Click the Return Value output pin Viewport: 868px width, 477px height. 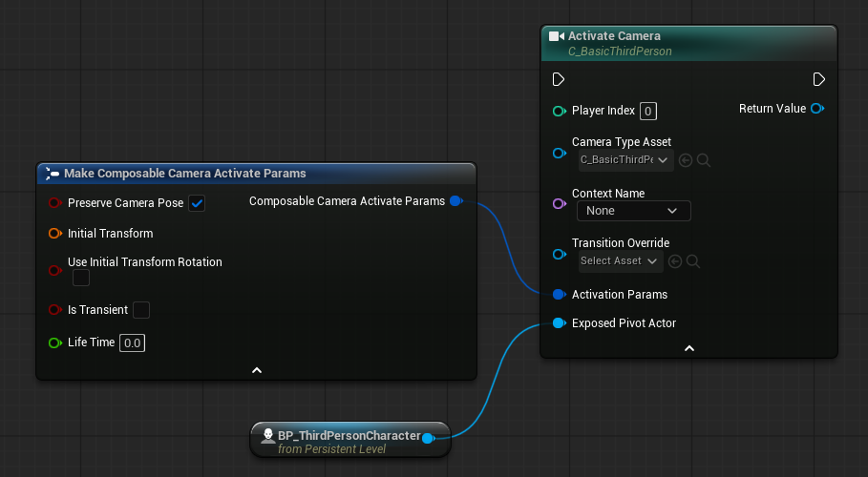[x=817, y=109]
